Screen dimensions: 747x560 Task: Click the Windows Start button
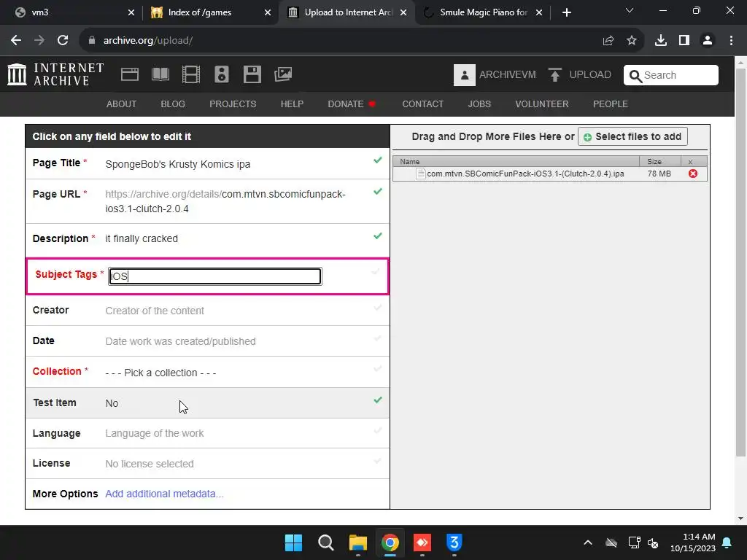(x=293, y=542)
